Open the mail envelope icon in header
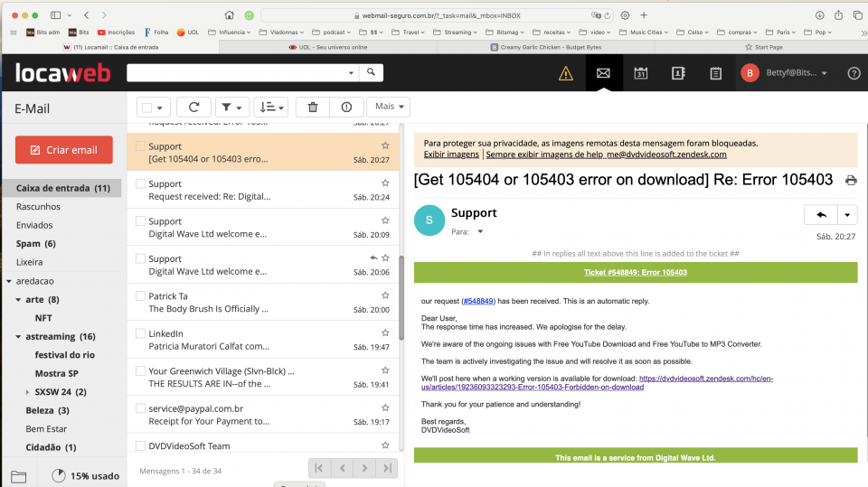This screenshot has width=868, height=487. pos(603,73)
